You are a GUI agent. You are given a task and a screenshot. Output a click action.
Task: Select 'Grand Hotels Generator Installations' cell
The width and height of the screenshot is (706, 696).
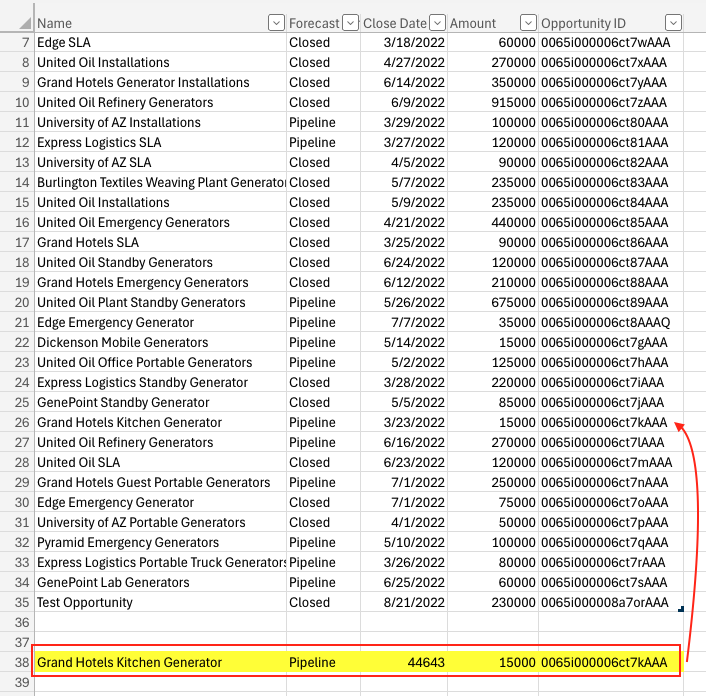click(x=160, y=82)
